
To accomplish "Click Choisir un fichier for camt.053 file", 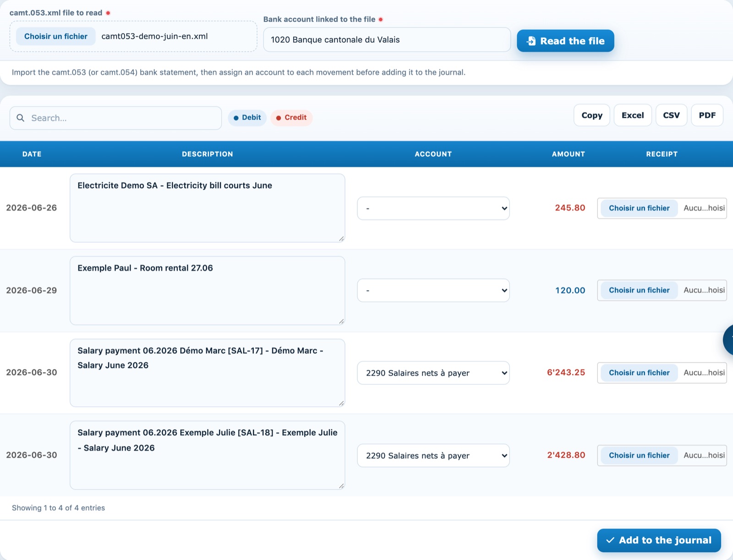I will [56, 36].
